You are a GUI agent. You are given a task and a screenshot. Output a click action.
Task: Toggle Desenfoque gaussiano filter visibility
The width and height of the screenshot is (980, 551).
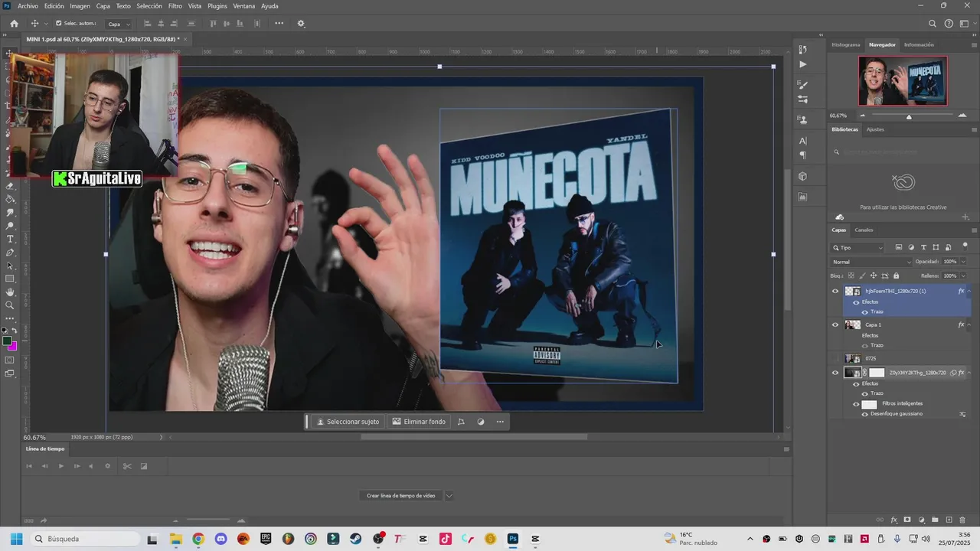pos(864,414)
